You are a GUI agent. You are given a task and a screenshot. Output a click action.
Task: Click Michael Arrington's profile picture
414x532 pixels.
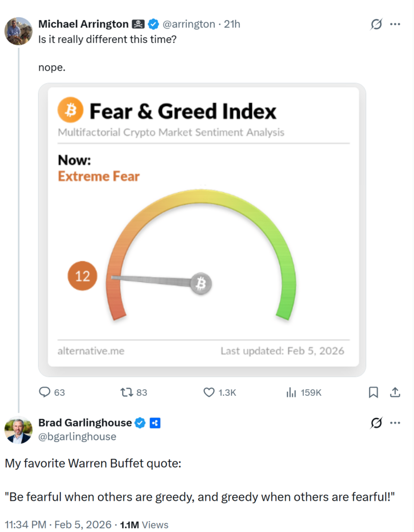click(x=19, y=31)
